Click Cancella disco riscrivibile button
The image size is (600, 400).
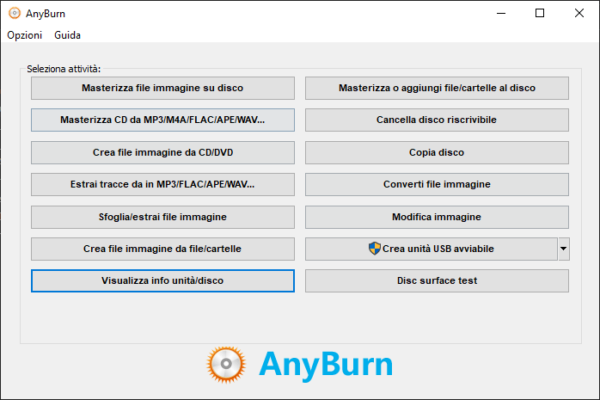click(x=437, y=120)
